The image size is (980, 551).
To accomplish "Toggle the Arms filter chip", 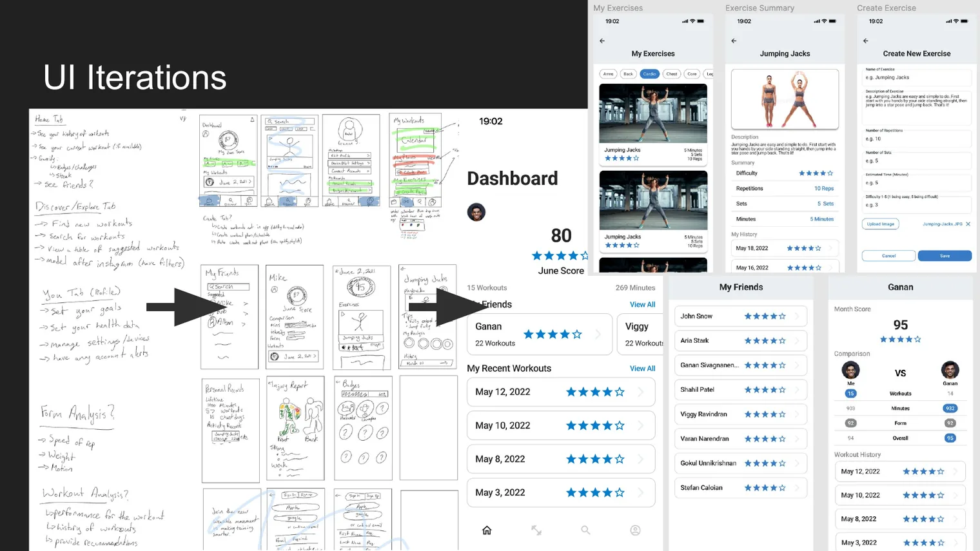I will pos(608,74).
